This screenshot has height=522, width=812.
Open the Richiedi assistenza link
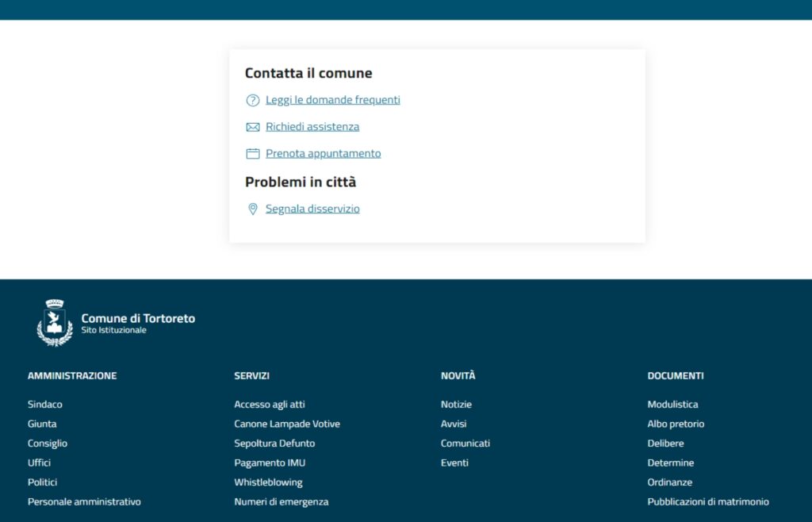click(x=312, y=127)
